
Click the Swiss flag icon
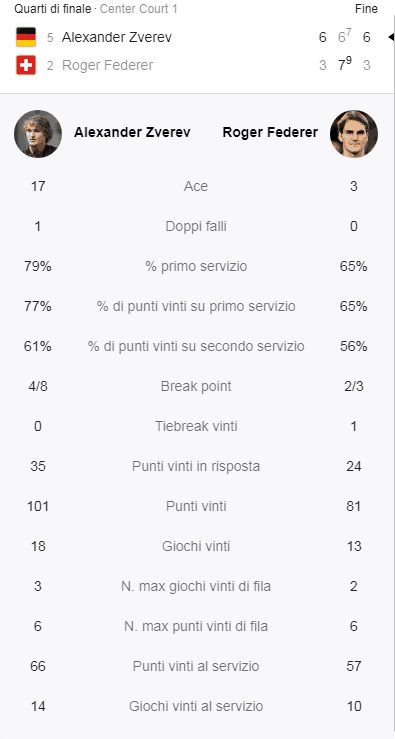pos(26,65)
